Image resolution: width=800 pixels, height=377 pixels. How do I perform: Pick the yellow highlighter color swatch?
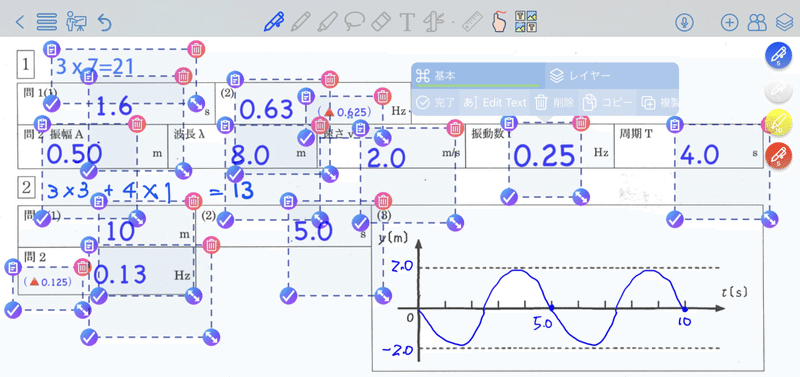click(x=779, y=125)
